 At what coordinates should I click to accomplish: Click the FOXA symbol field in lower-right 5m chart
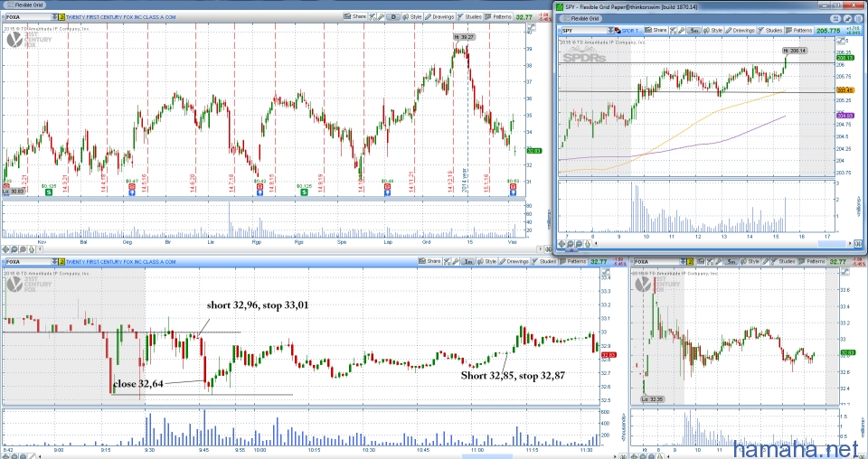click(657, 261)
